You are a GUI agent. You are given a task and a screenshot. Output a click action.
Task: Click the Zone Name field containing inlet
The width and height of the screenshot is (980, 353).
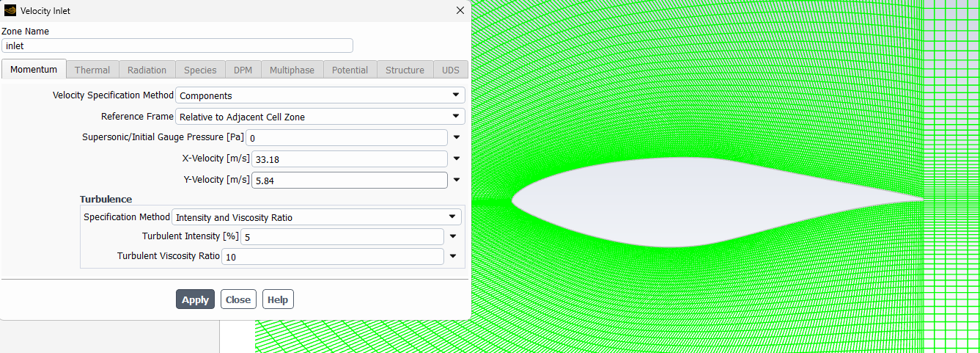click(x=177, y=46)
